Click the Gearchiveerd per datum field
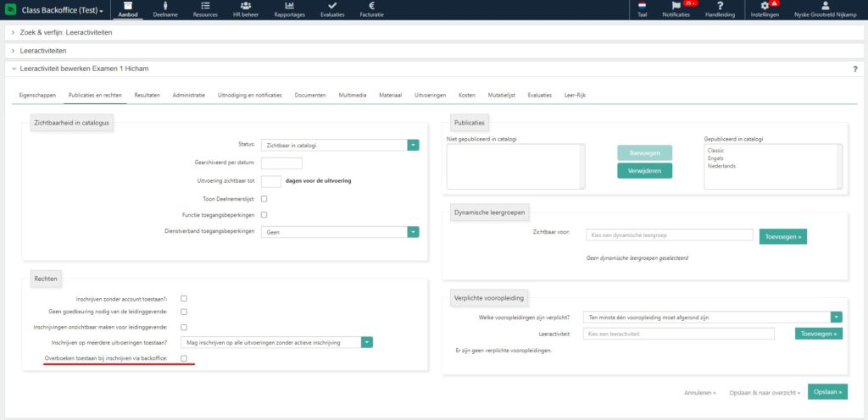Viewport: 868px width, 420px height. click(x=281, y=163)
